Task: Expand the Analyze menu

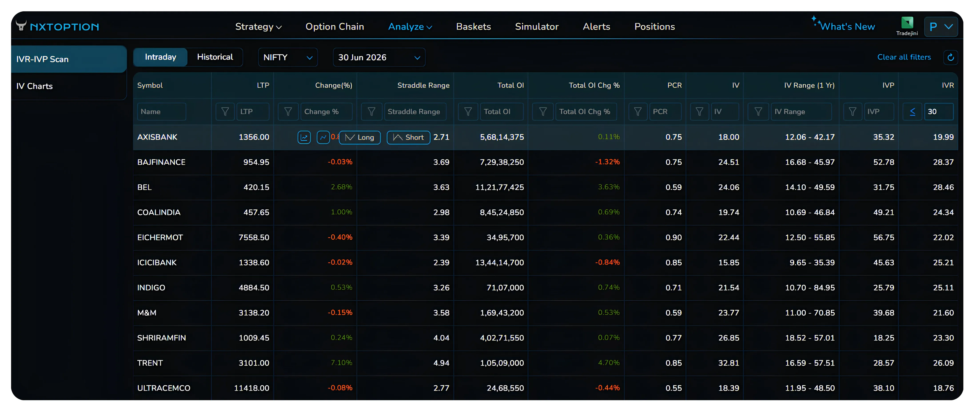Action: [410, 27]
